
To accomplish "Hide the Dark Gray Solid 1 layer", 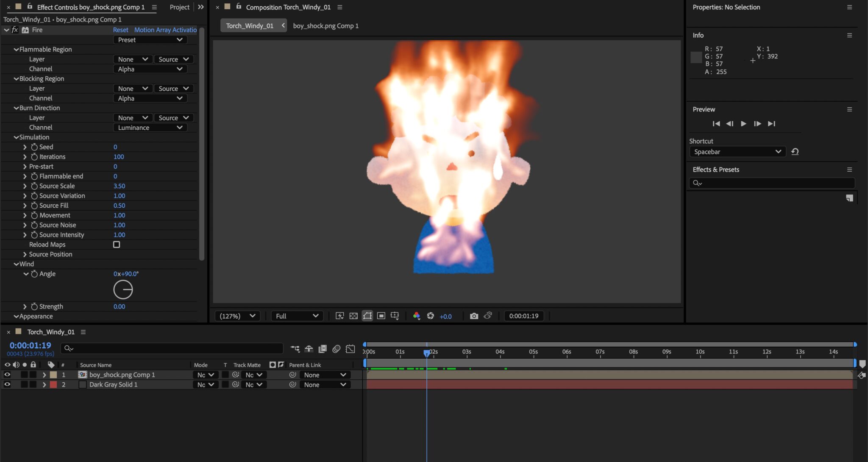I will (7, 384).
